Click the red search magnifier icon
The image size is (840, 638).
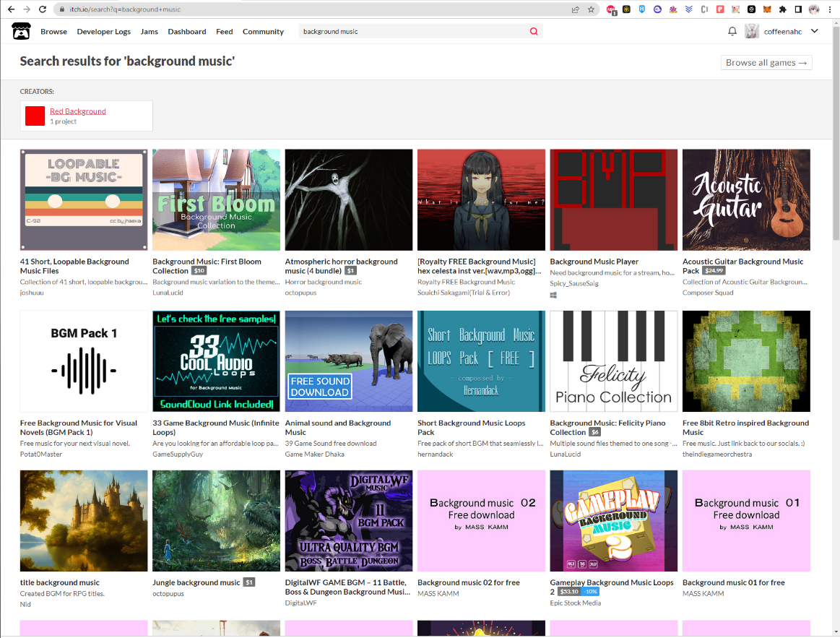coord(534,32)
